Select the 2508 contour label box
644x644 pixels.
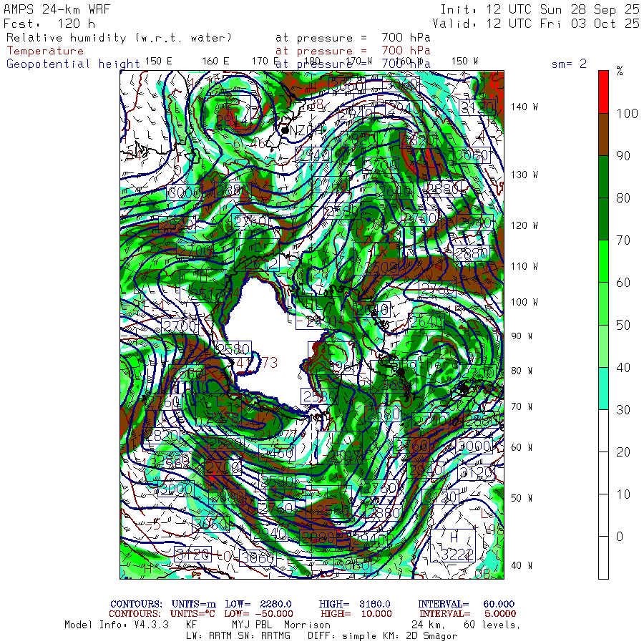tap(381, 268)
